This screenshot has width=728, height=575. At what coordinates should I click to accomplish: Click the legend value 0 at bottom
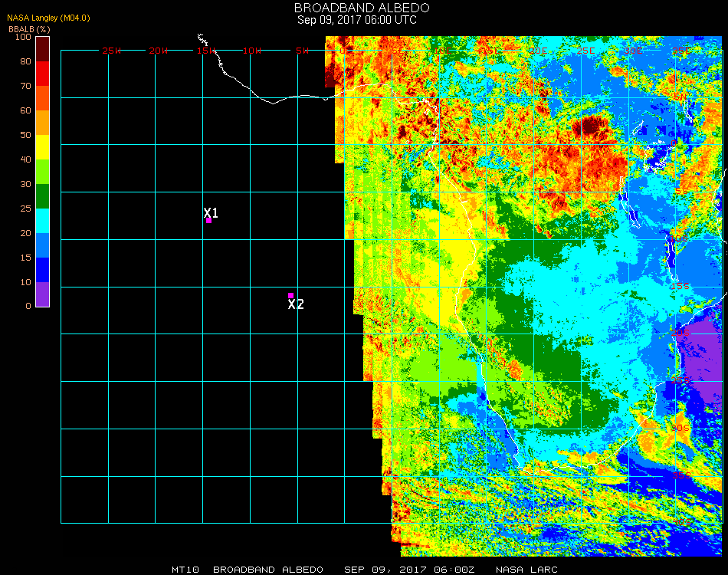pyautogui.click(x=28, y=306)
